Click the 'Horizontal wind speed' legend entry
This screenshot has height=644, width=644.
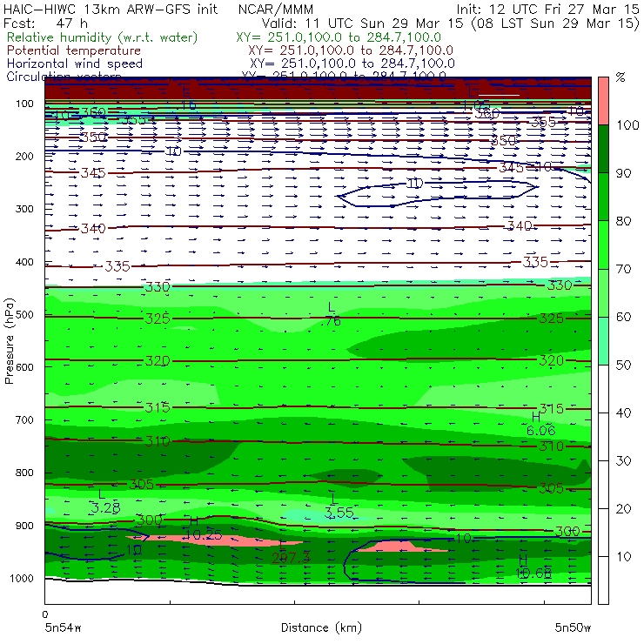pos(75,64)
